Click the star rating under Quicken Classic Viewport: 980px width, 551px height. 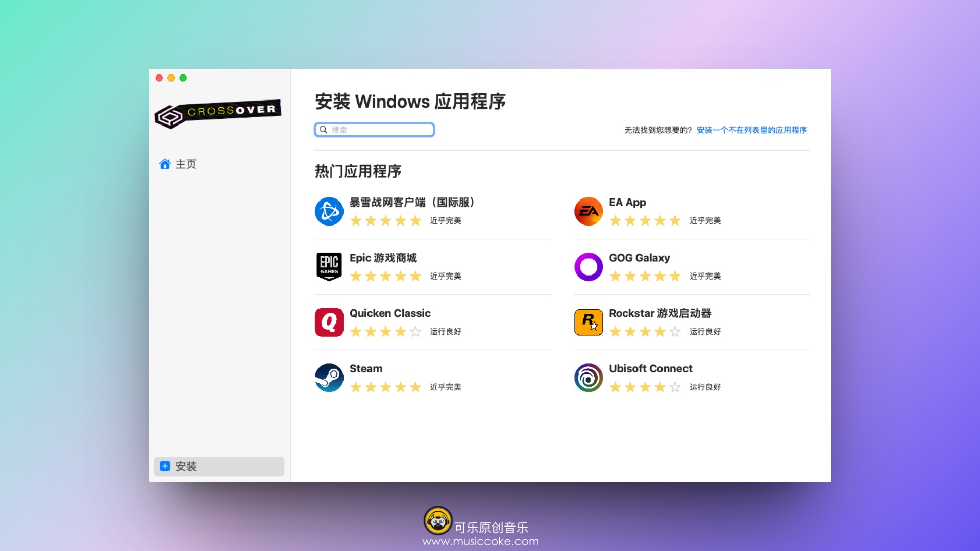pyautogui.click(x=385, y=332)
